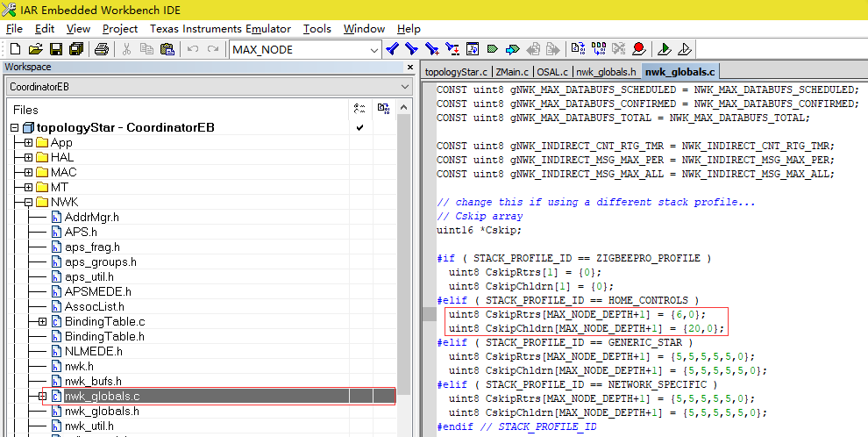Open the CoordinatorEB configuration dropdown
The image size is (868, 437).
(403, 87)
